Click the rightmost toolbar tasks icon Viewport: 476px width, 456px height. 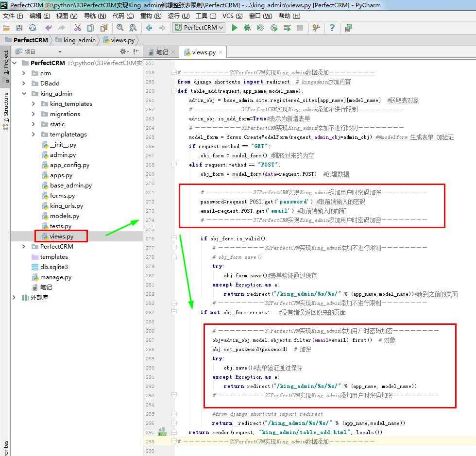pyautogui.click(x=348, y=28)
